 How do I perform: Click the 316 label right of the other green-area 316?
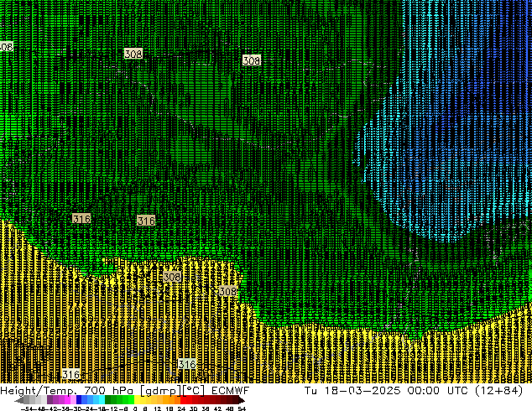click(x=146, y=221)
